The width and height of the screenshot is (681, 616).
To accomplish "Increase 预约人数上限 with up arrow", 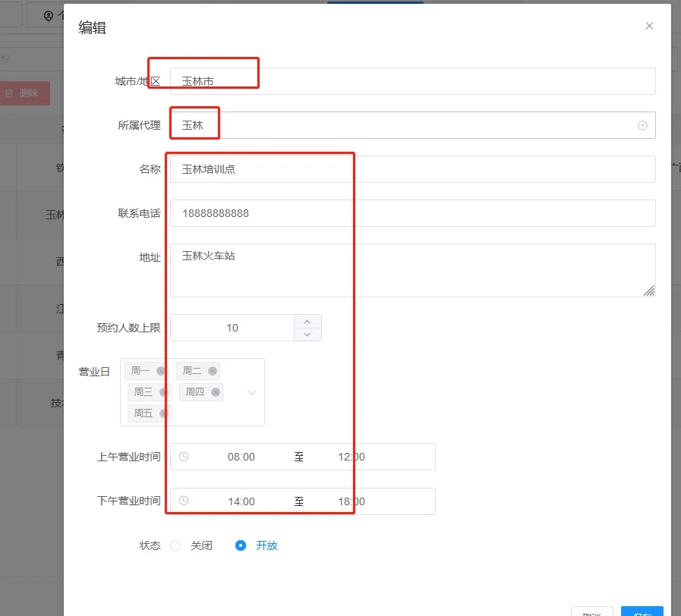I will click(307, 321).
